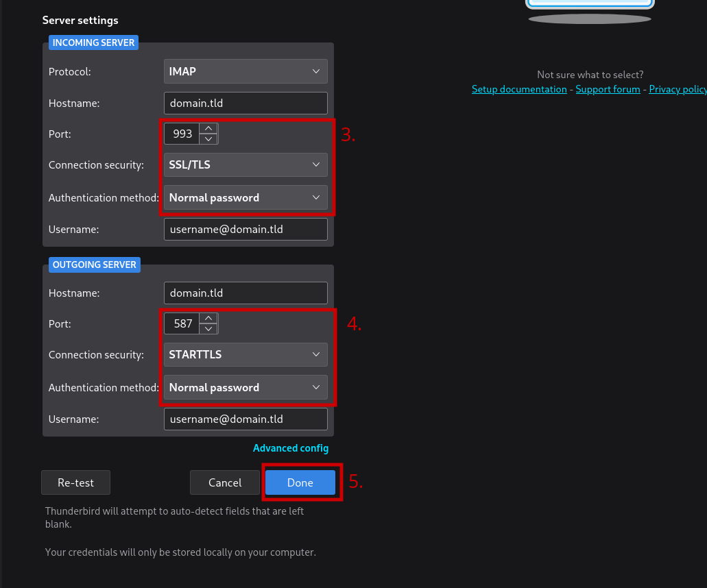
Task: Open outgoing Connection security STARTTLS dropdown
Action: click(x=245, y=355)
